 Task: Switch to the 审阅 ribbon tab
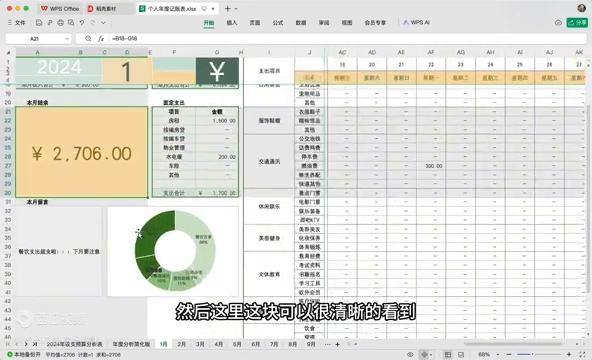324,23
